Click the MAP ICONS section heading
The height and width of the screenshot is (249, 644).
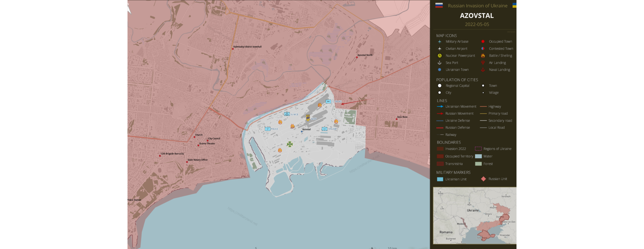[446, 35]
